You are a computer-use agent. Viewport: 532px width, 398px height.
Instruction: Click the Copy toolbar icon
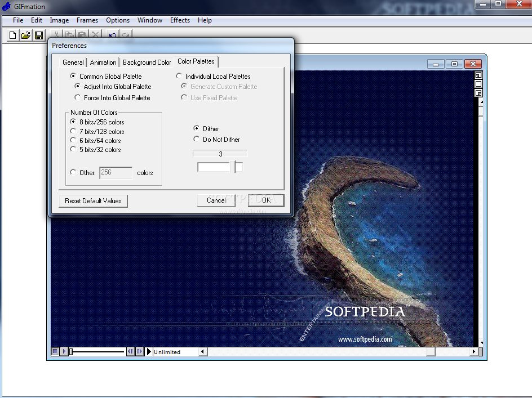tap(69, 34)
